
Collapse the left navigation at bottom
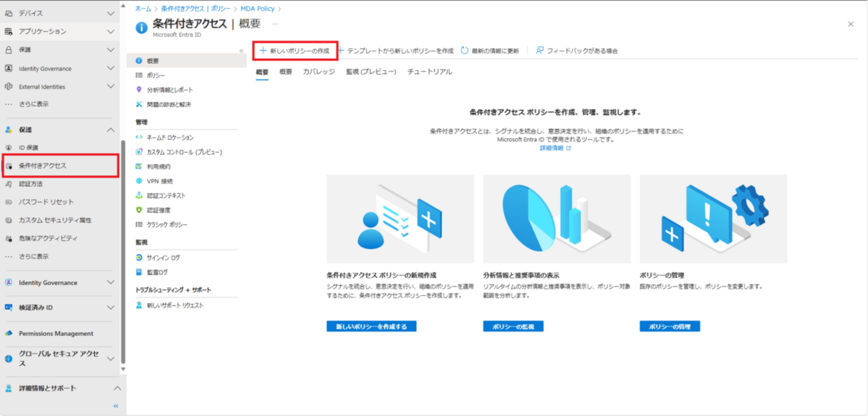click(x=116, y=405)
